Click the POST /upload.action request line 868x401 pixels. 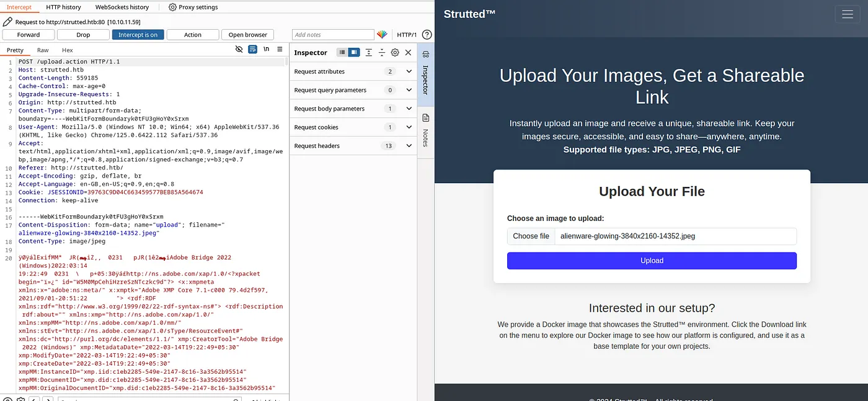click(x=69, y=62)
